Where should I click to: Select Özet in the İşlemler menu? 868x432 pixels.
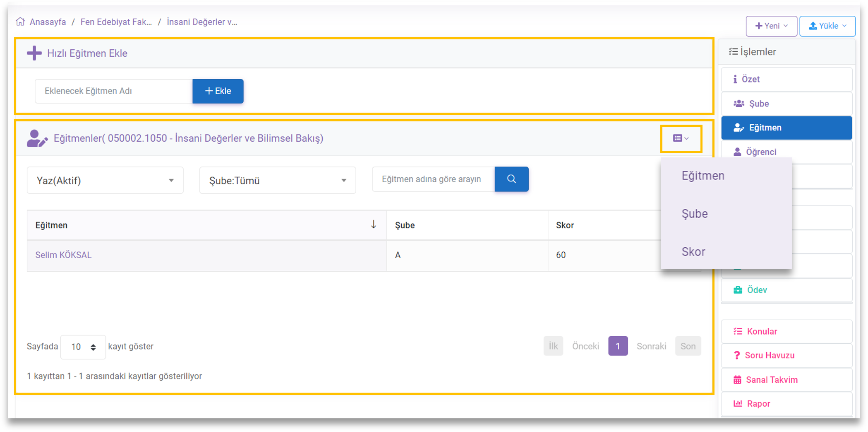coord(750,79)
